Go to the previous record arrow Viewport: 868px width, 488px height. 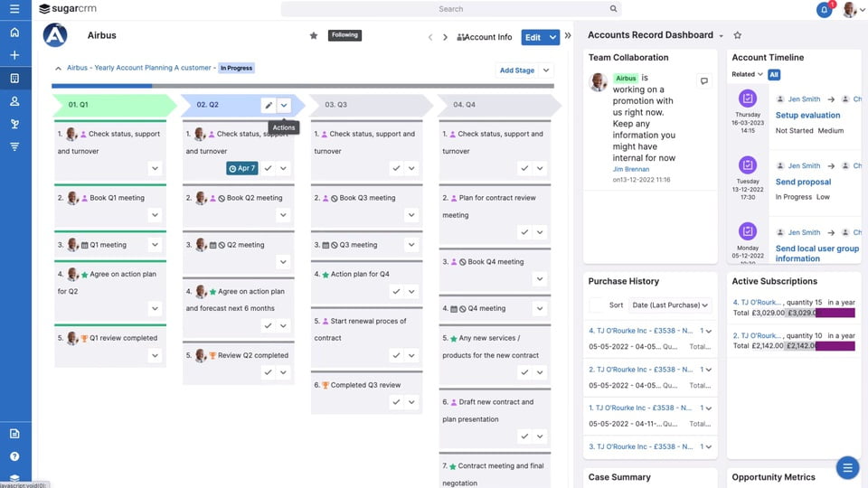pyautogui.click(x=430, y=37)
